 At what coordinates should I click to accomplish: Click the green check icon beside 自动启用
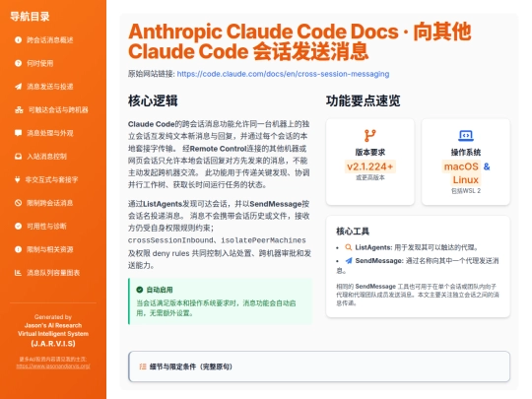click(x=140, y=290)
